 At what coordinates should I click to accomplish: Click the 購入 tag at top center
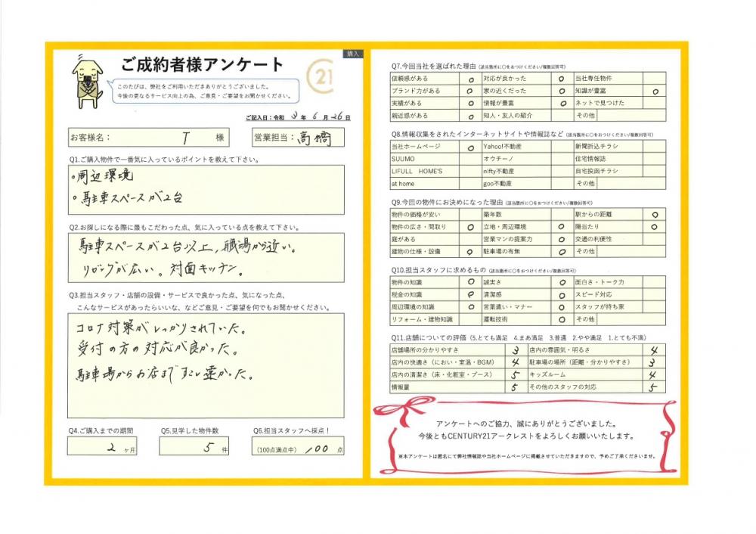click(354, 54)
